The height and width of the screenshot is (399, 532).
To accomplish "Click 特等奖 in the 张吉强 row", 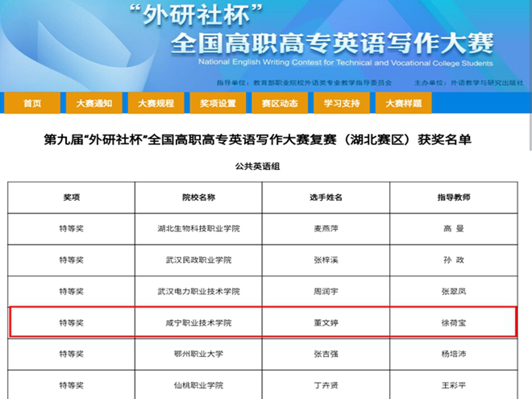I will coord(71,354).
